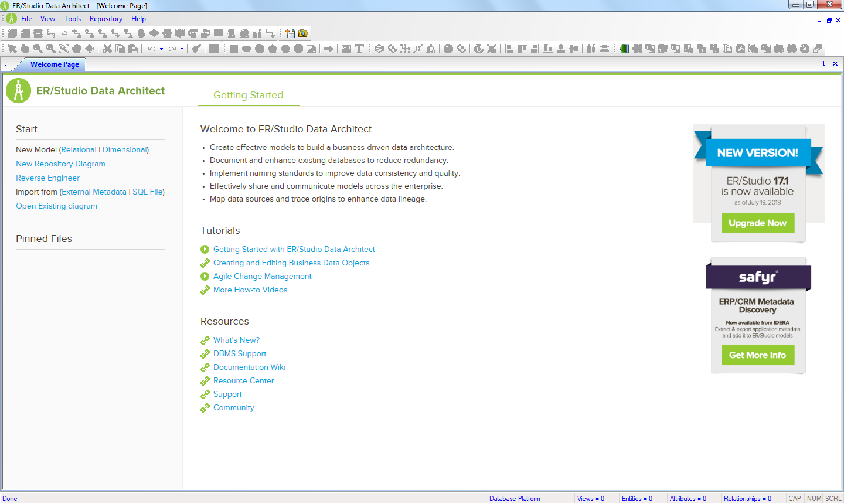The image size is (844, 504).
Task: Click New Repository Diagram link
Action: (60, 164)
